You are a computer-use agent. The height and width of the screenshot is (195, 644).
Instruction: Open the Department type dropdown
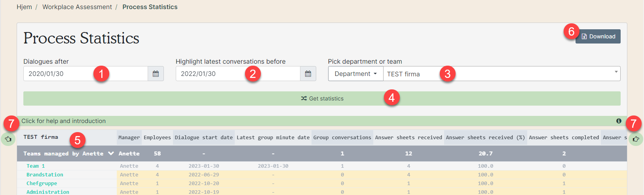355,74
